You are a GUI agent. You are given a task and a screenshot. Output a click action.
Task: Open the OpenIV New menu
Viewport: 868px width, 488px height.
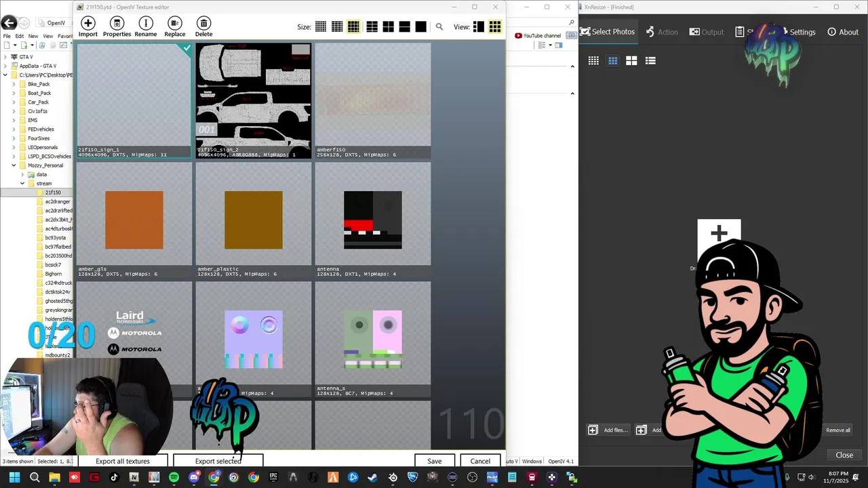click(33, 36)
